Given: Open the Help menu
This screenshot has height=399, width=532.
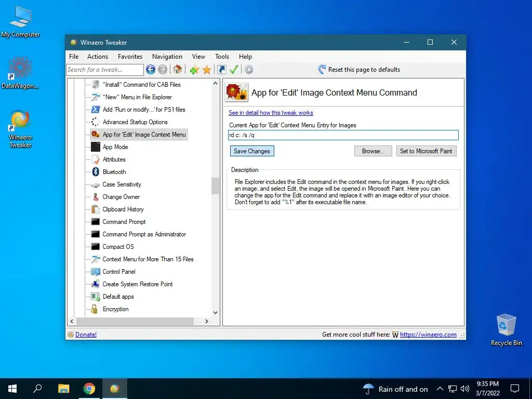Looking at the screenshot, I should 245,57.
